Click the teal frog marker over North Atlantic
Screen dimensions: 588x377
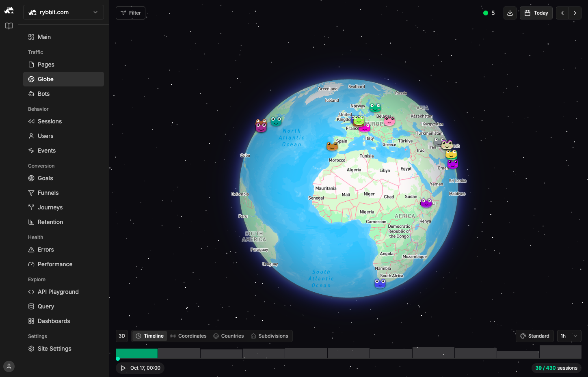click(276, 121)
